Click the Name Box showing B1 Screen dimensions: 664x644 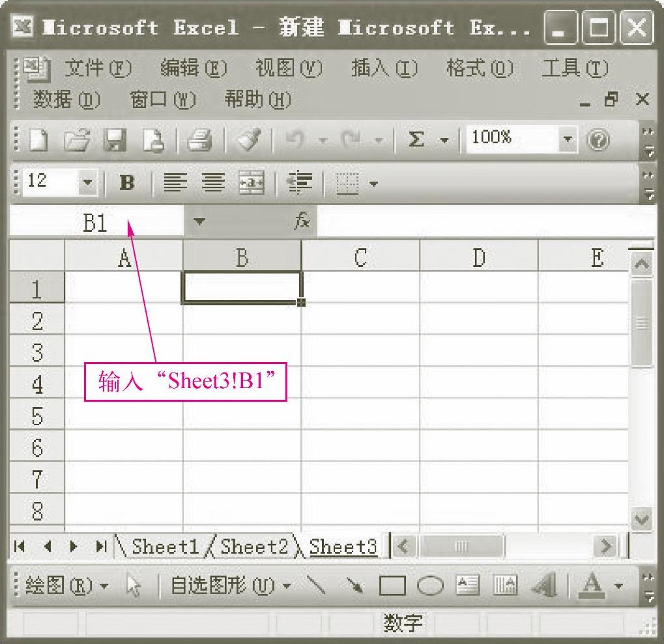96,221
